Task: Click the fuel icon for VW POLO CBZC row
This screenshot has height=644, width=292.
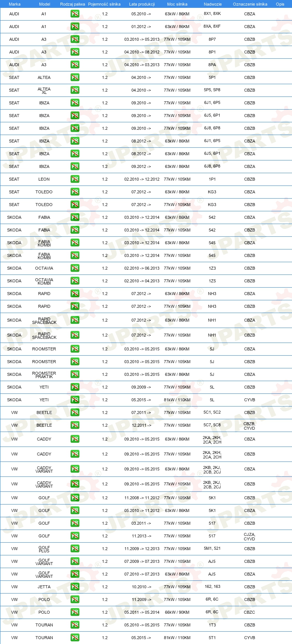Action: [x=75, y=612]
